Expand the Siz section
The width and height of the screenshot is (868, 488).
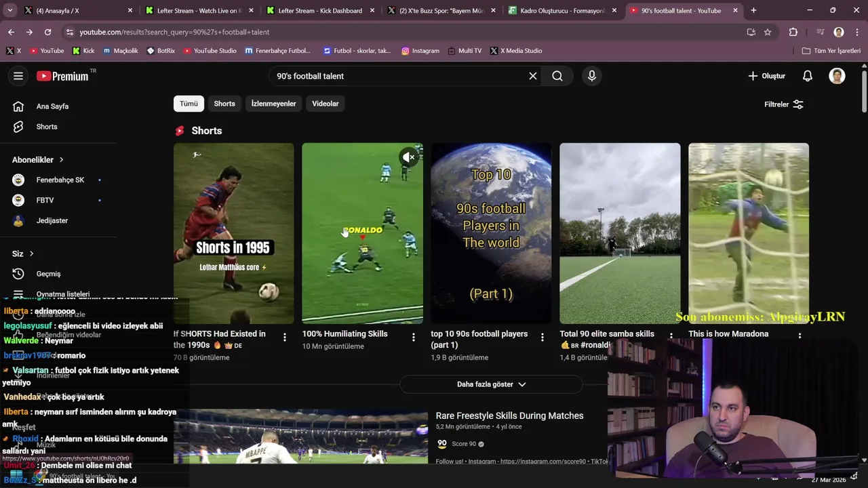coord(23,253)
